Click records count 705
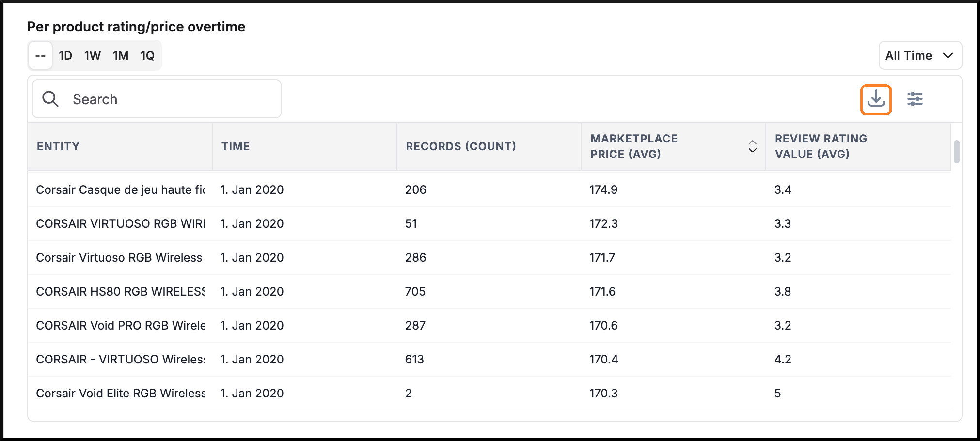Screen dimensions: 980x441 pos(415,291)
